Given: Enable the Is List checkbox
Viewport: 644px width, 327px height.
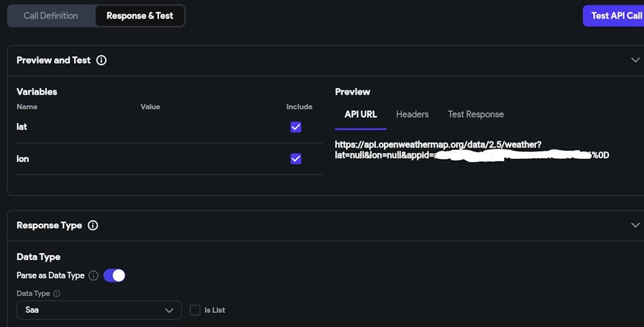Looking at the screenshot, I should pos(195,310).
